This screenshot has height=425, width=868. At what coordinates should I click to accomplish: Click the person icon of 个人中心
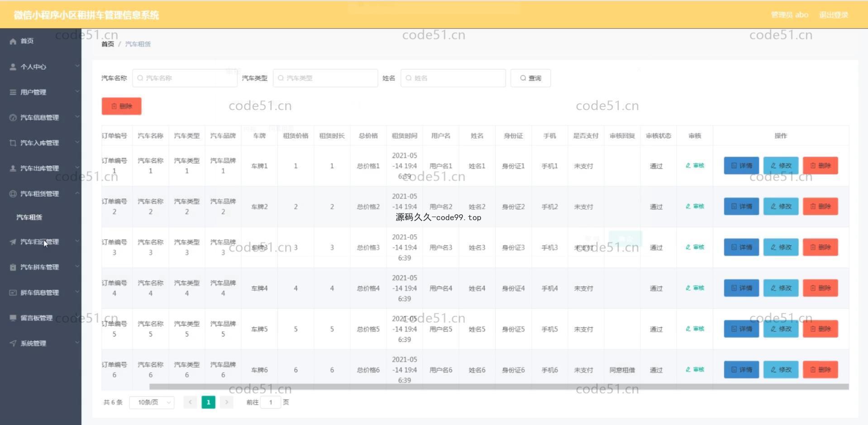pos(13,66)
